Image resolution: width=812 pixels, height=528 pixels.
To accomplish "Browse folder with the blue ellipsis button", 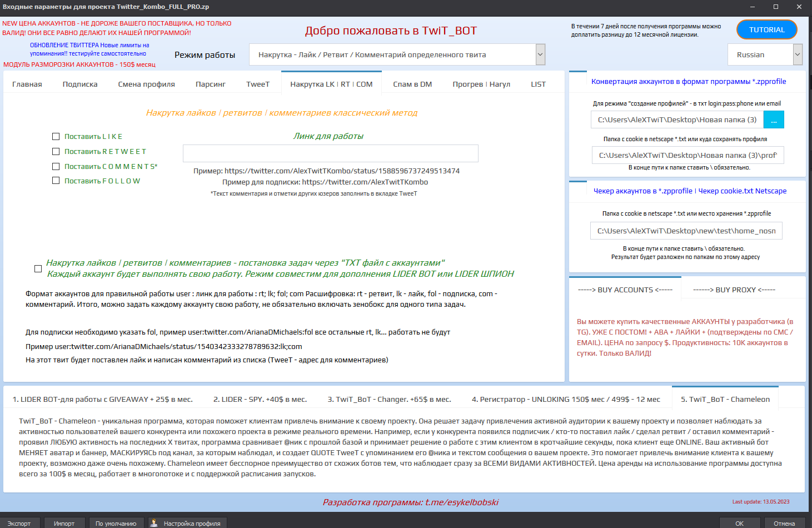I will 774,120.
